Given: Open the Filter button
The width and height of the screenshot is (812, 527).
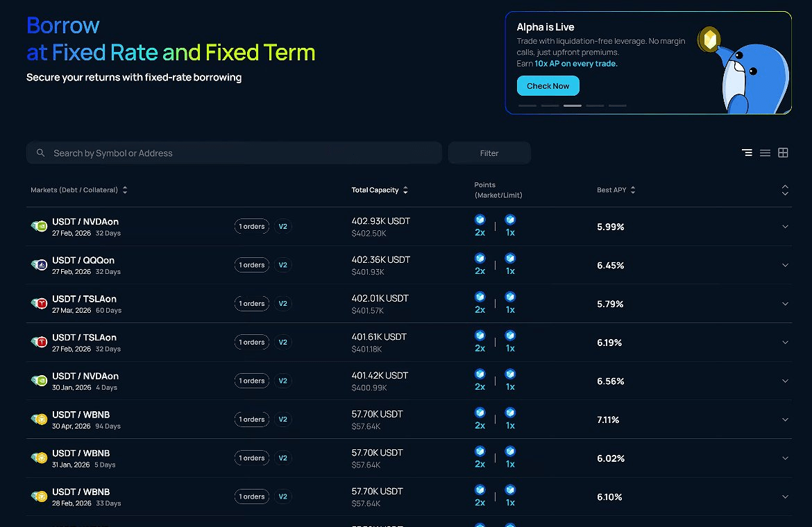Looking at the screenshot, I should pyautogui.click(x=489, y=153).
